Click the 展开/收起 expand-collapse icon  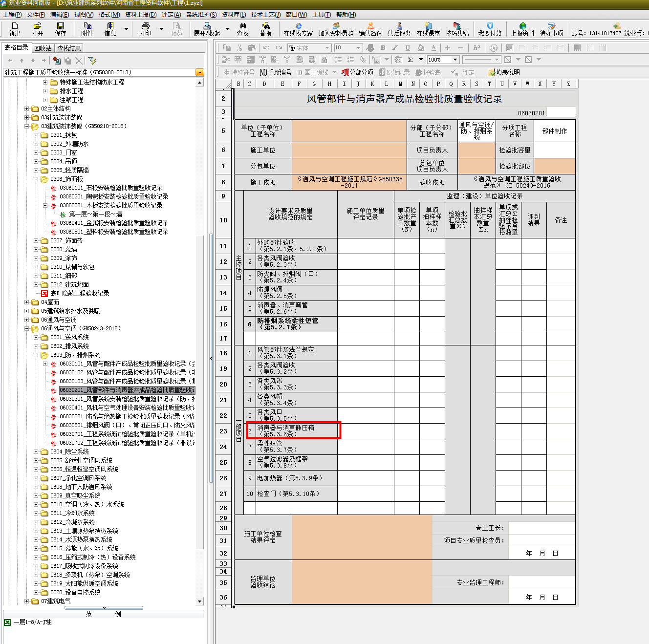click(x=207, y=29)
